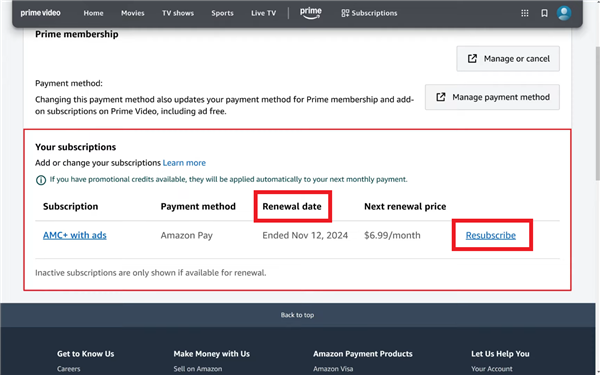Open the TV shows menu
Screen dimensions: 600x375
pos(178,13)
